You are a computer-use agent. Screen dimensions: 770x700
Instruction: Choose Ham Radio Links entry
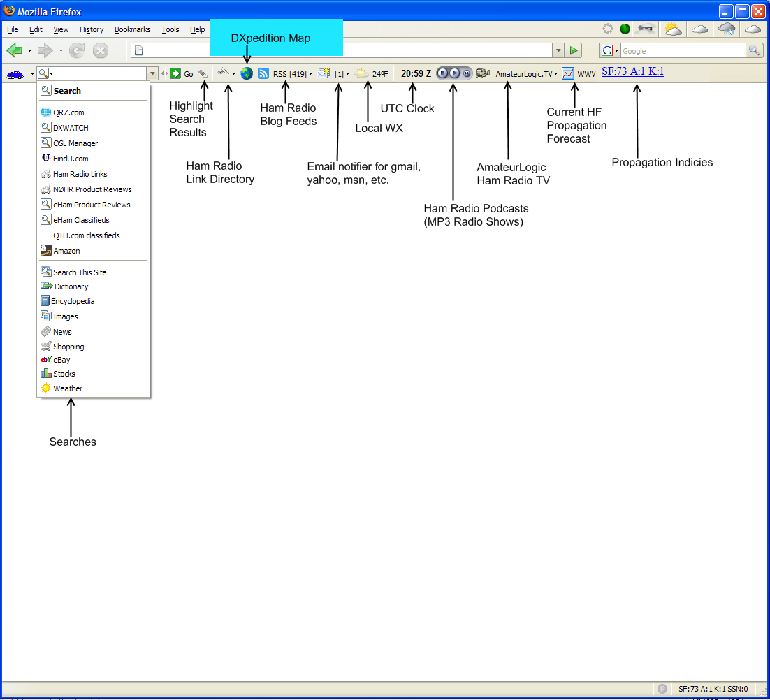[x=94, y=174]
